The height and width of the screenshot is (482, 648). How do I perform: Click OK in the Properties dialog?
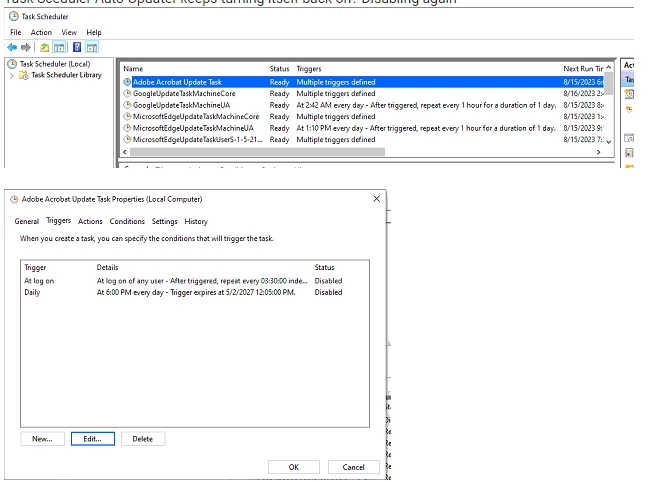click(294, 467)
